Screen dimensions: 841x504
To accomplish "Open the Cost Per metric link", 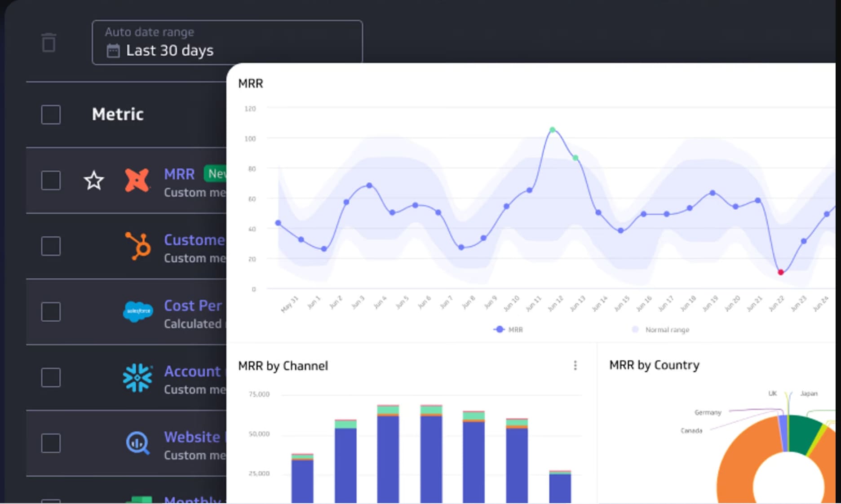I will tap(193, 306).
